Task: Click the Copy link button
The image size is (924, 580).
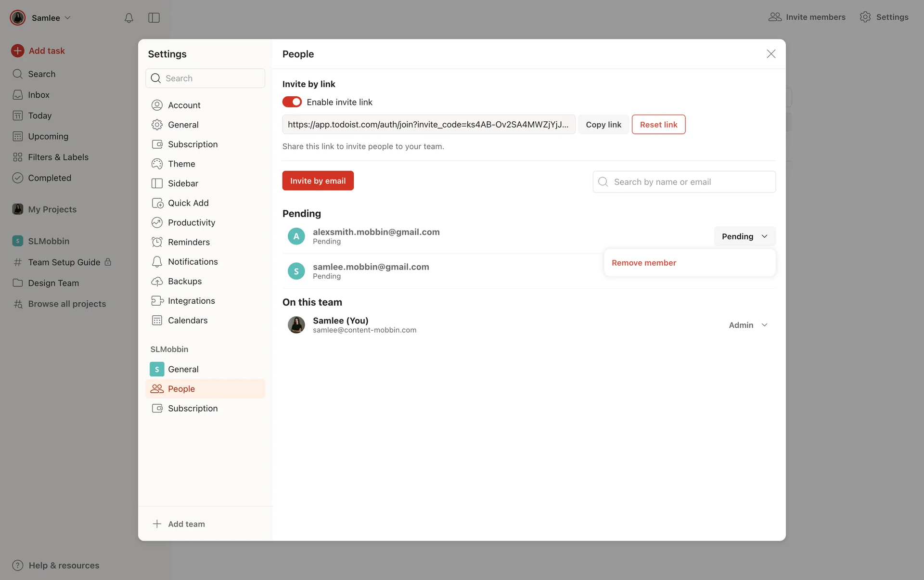Action: coord(603,125)
